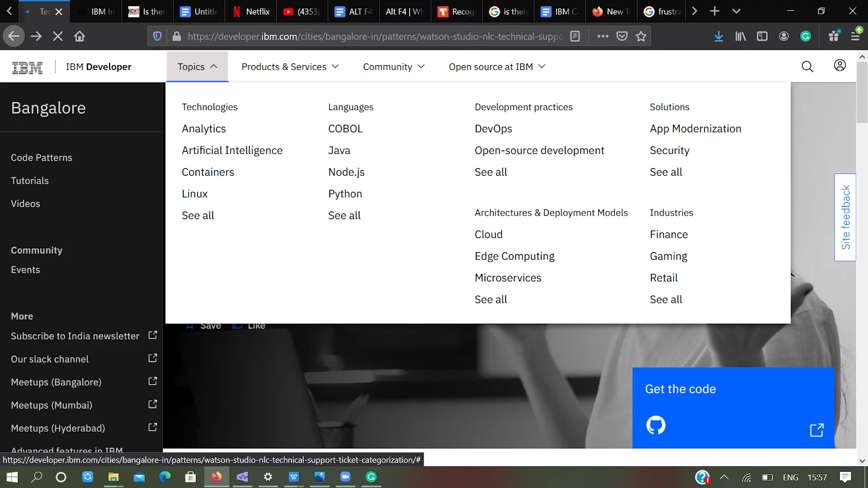868x488 pixels.
Task: Bookmark page with star icon
Action: tap(641, 36)
